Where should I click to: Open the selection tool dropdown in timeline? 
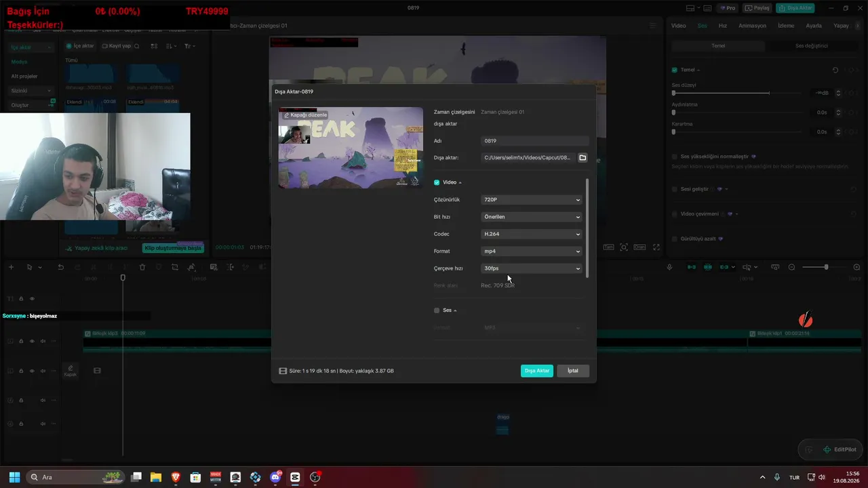[40, 268]
